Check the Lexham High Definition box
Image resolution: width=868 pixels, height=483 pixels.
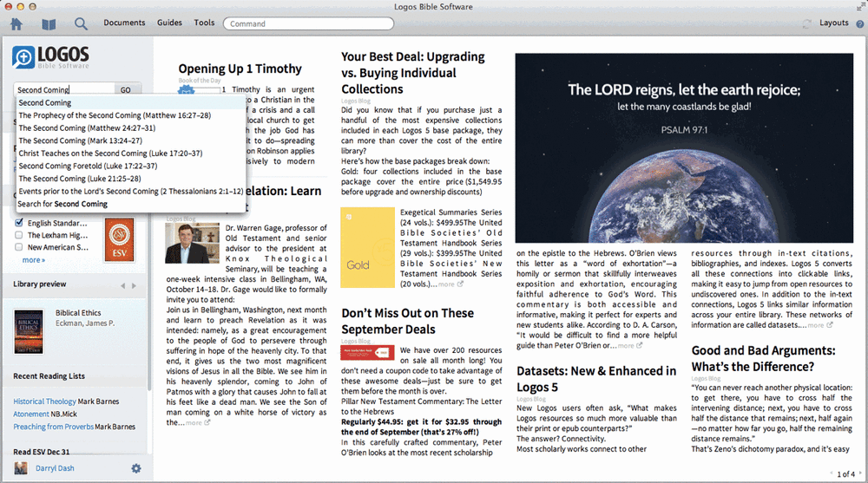point(19,235)
